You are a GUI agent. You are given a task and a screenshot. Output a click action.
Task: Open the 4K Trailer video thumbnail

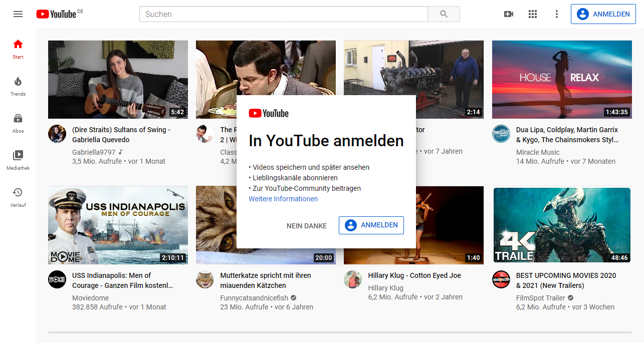[562, 225]
